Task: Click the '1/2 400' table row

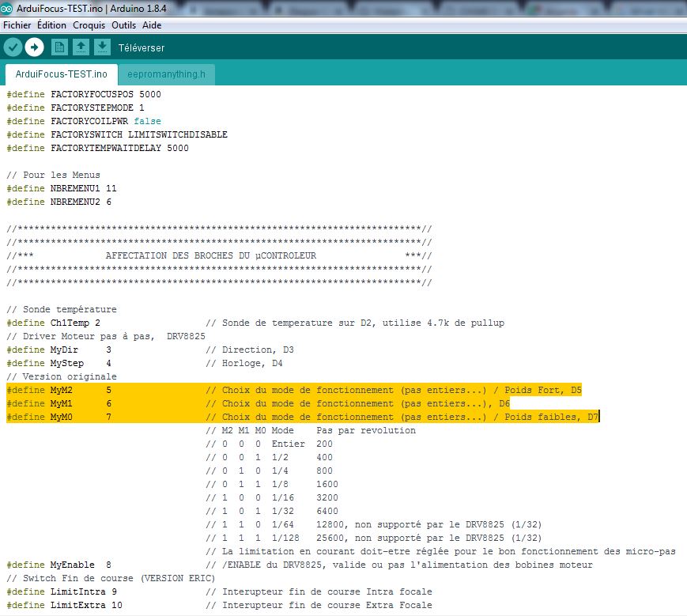Action: [x=269, y=457]
